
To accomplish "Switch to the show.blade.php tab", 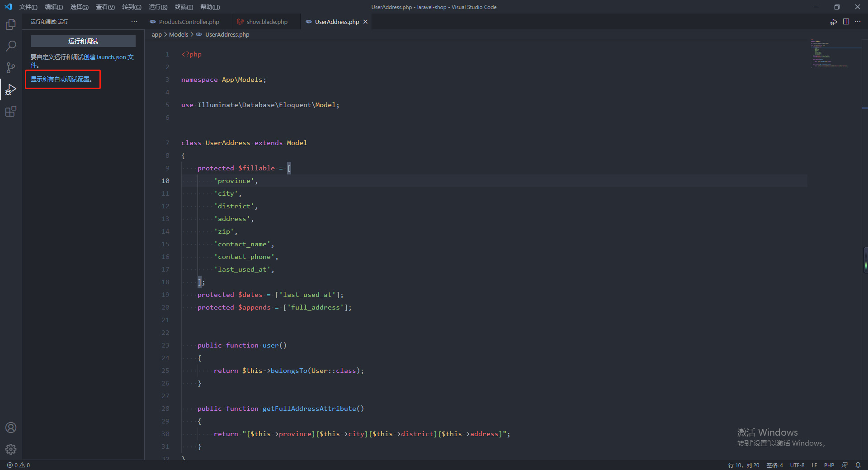I will [x=266, y=21].
